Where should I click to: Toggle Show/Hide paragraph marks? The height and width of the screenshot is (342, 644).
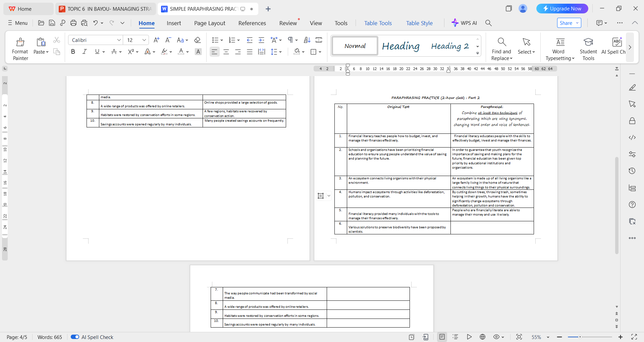290,40
